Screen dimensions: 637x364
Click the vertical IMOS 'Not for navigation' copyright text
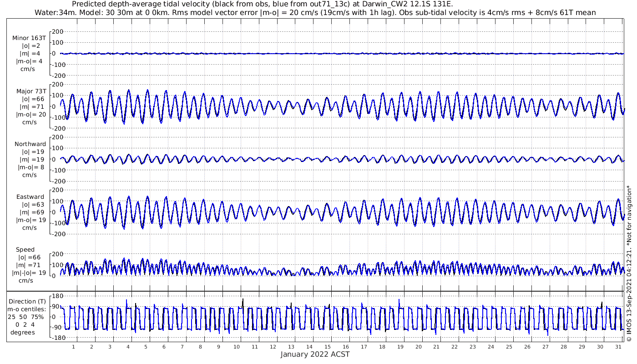[x=629, y=263]
